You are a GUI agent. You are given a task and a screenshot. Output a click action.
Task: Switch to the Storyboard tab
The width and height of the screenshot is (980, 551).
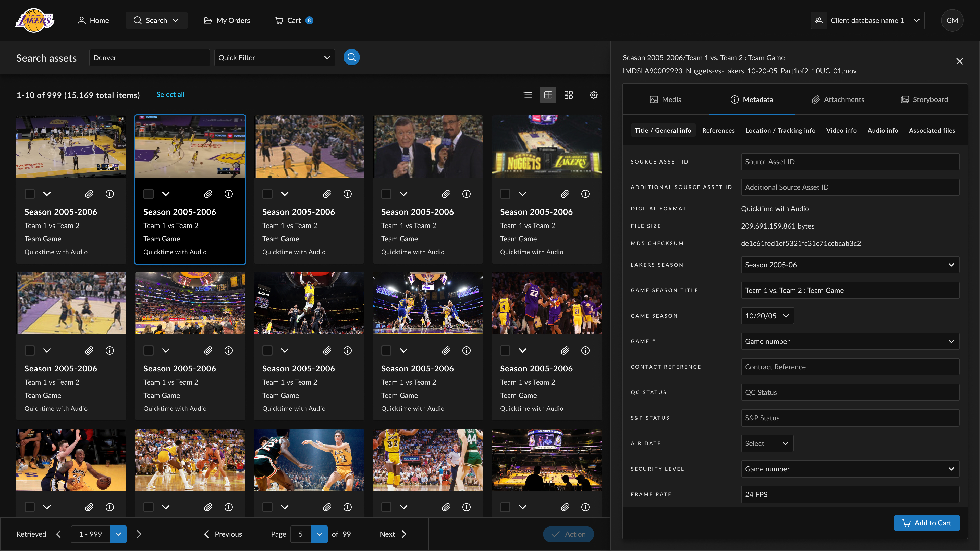click(x=924, y=100)
